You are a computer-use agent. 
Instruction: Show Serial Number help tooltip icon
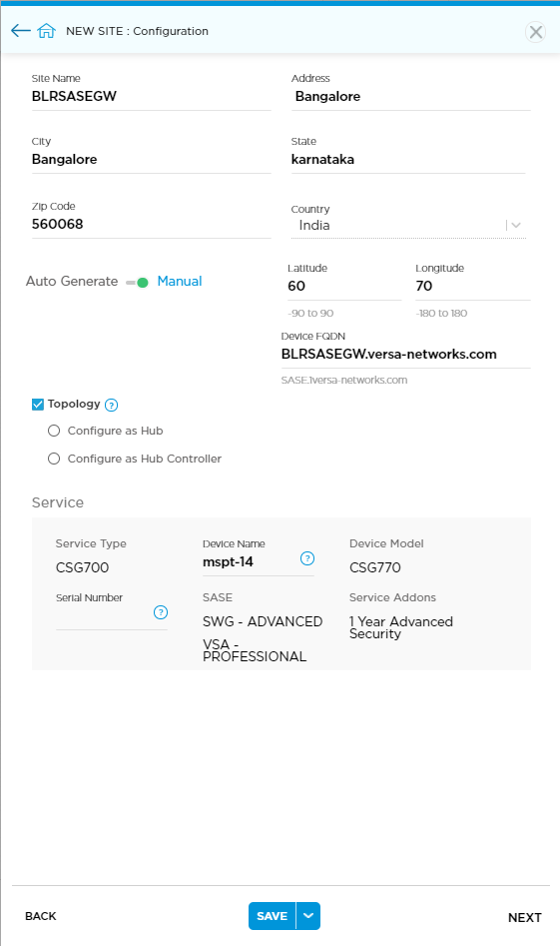click(x=161, y=612)
